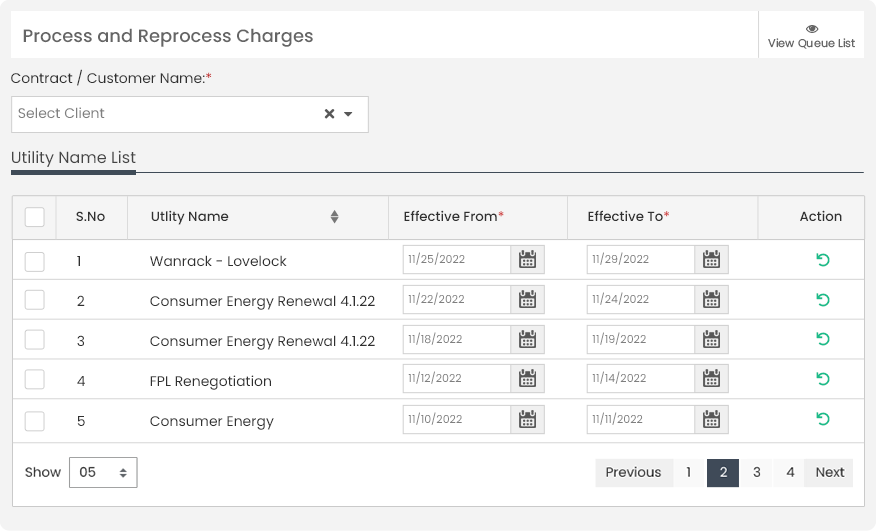Check the row 3 Consumer Energy Renewal checkbox
The image size is (876, 531).
35,340
